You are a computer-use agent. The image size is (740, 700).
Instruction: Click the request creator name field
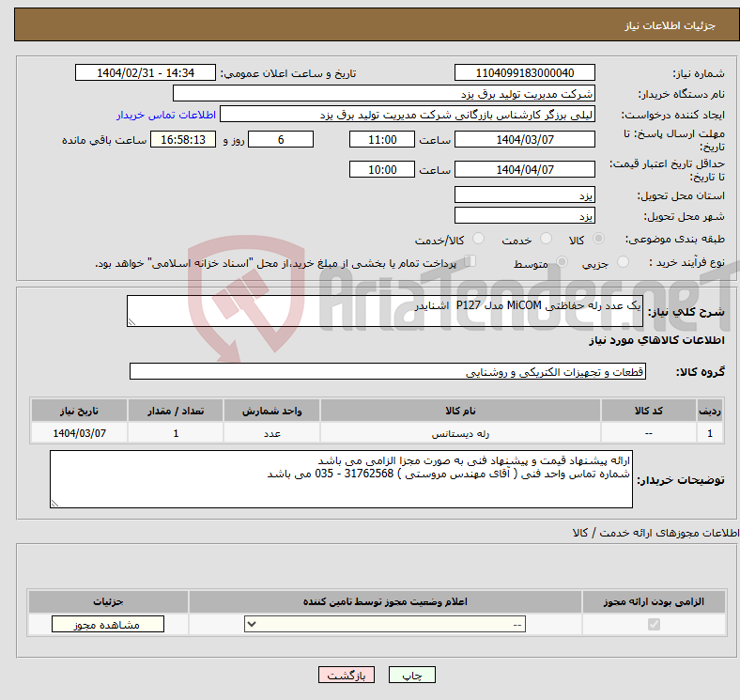(x=408, y=115)
